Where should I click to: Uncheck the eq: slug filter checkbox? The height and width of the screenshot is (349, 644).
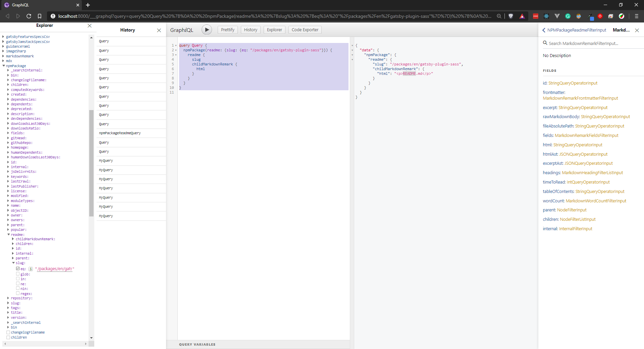click(18, 269)
